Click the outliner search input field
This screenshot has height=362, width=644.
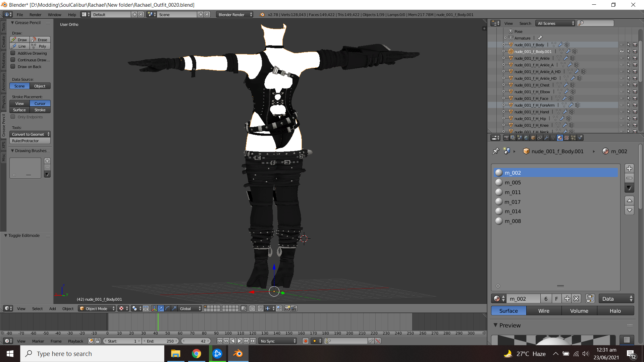595,23
